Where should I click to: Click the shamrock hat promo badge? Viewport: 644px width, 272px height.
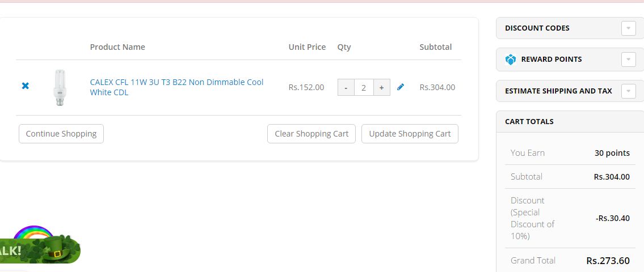click(x=56, y=248)
